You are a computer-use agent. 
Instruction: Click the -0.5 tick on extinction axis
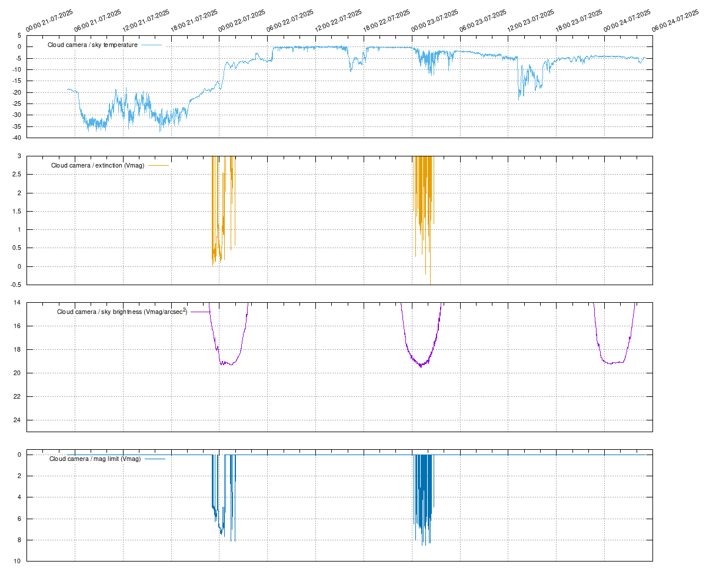coord(15,285)
